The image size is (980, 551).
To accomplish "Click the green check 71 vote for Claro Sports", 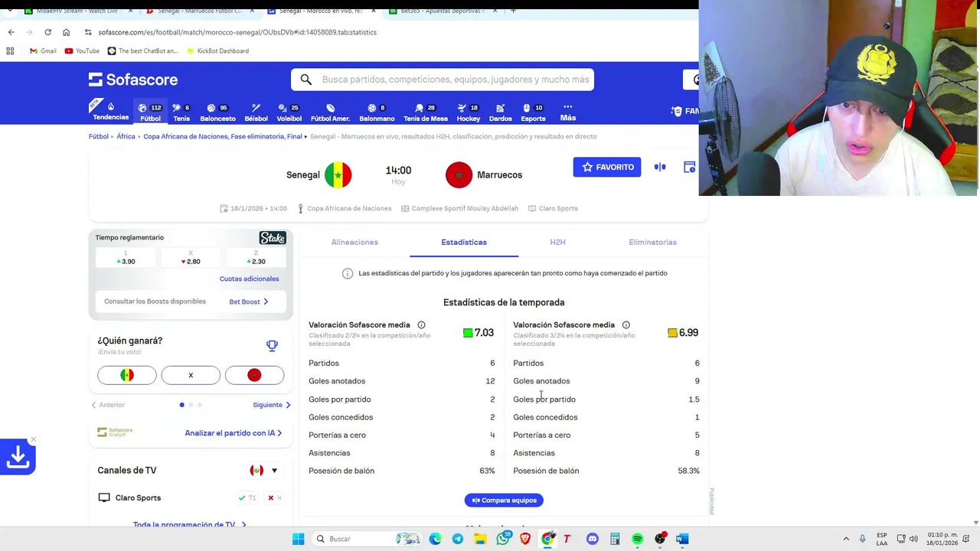I will pyautogui.click(x=247, y=498).
